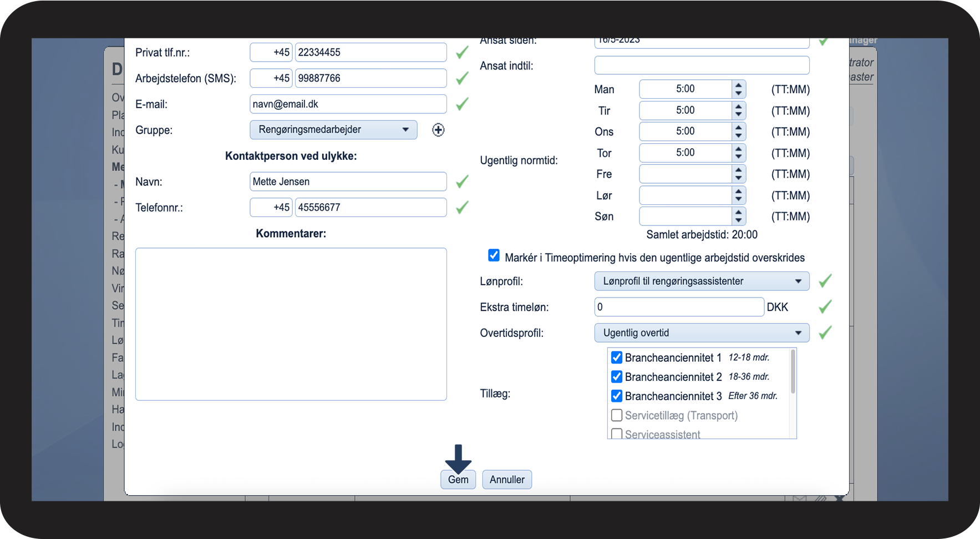Click the "Ugentlig normtid:" label

519,160
